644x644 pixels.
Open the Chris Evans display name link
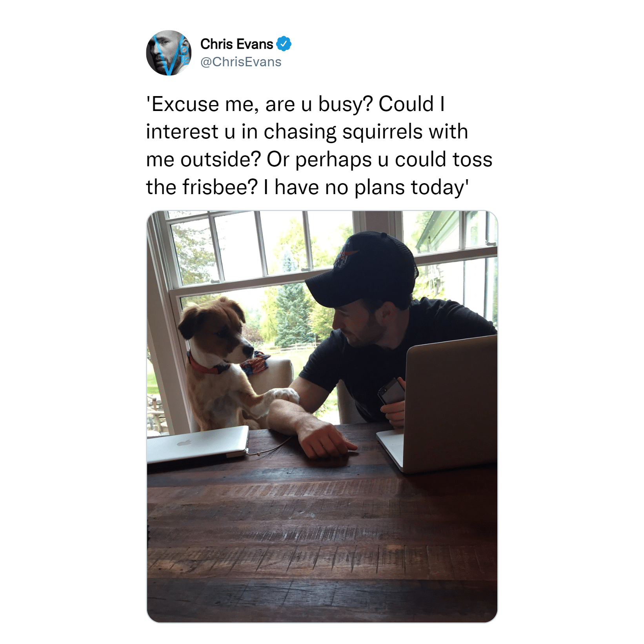click(236, 44)
